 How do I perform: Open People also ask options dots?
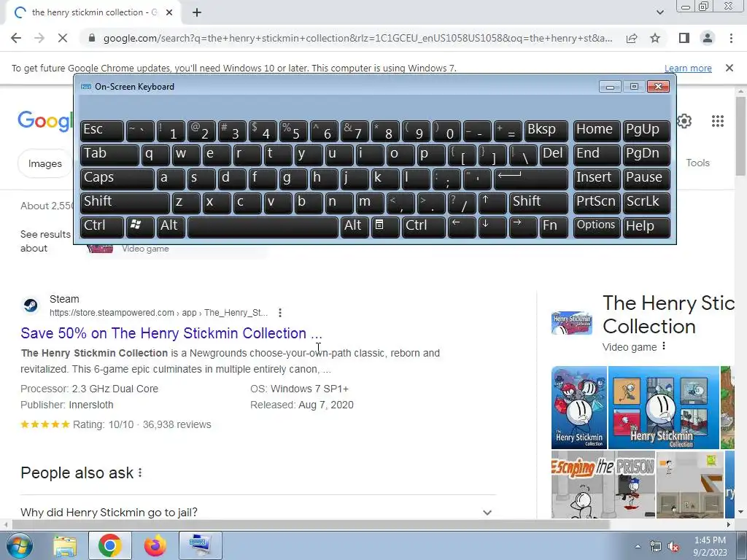[x=140, y=472]
